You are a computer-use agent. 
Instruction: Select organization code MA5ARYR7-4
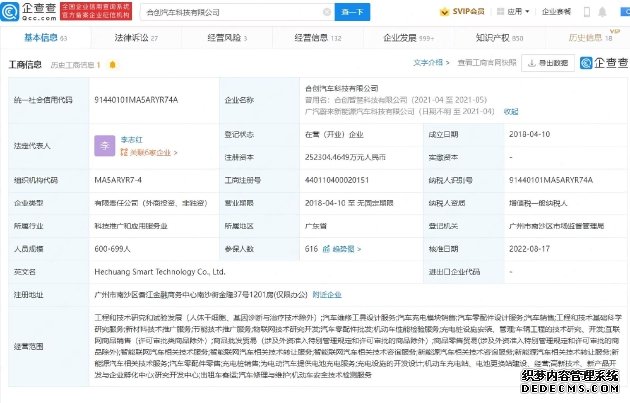[x=118, y=180]
